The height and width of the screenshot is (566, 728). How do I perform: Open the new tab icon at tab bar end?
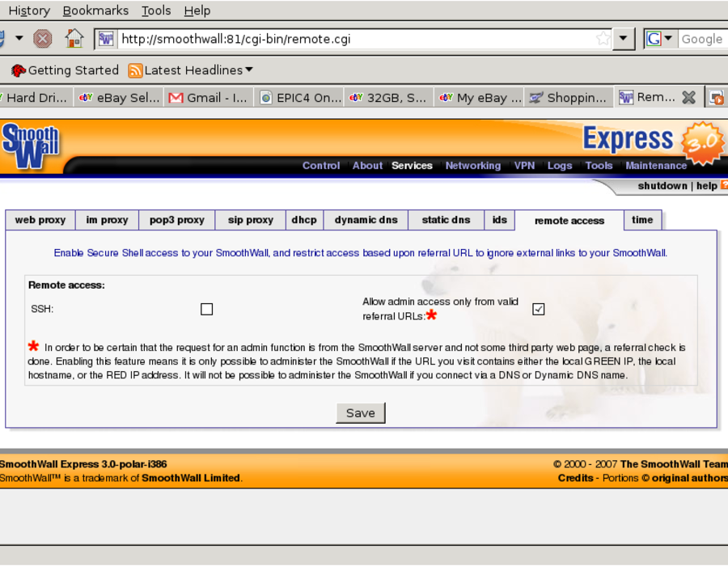point(717,97)
